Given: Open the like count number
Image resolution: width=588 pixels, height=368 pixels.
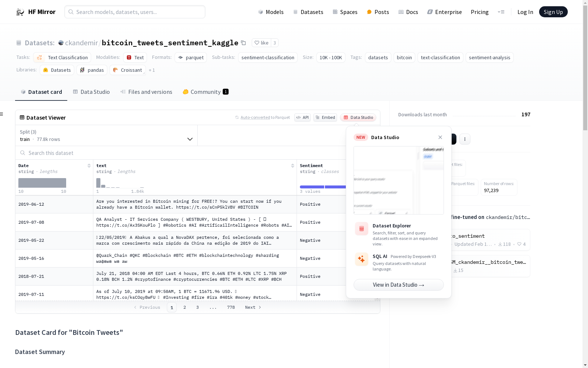Looking at the screenshot, I should point(275,43).
